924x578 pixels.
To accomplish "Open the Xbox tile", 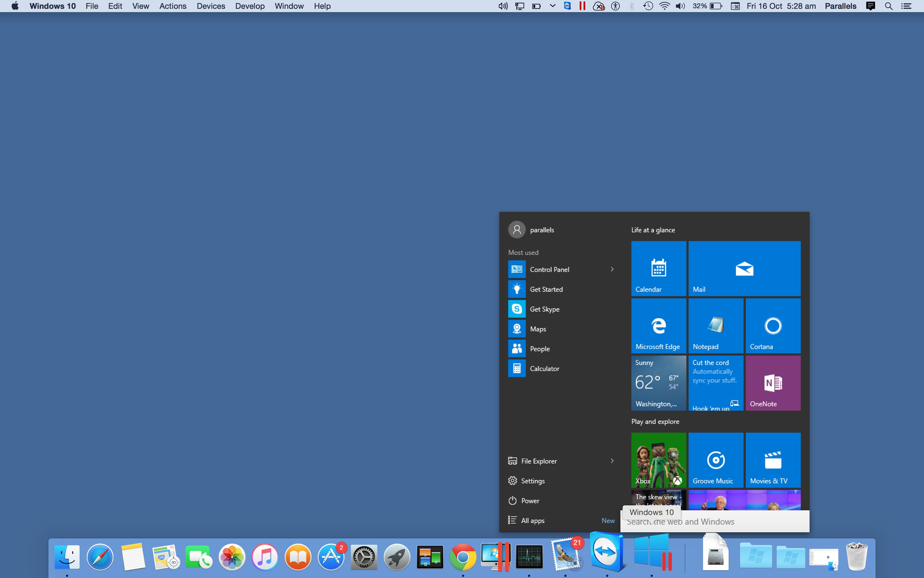I will (659, 460).
